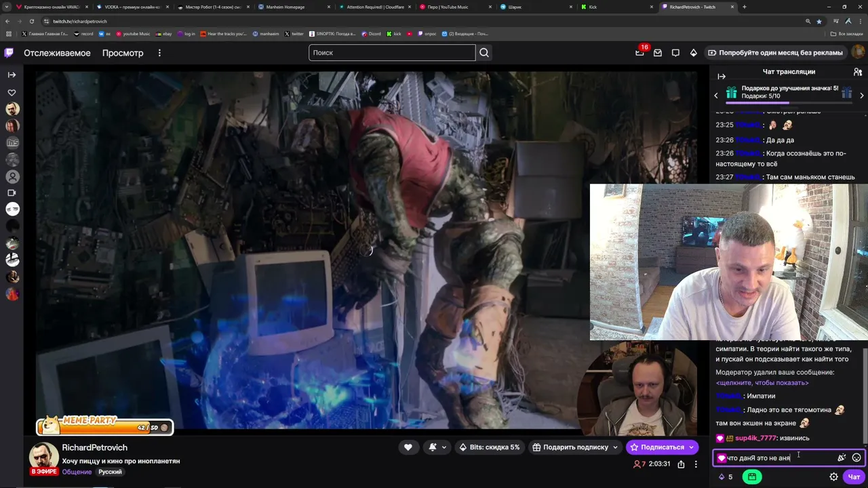
Task: Click the share icon below the video
Action: point(681,464)
